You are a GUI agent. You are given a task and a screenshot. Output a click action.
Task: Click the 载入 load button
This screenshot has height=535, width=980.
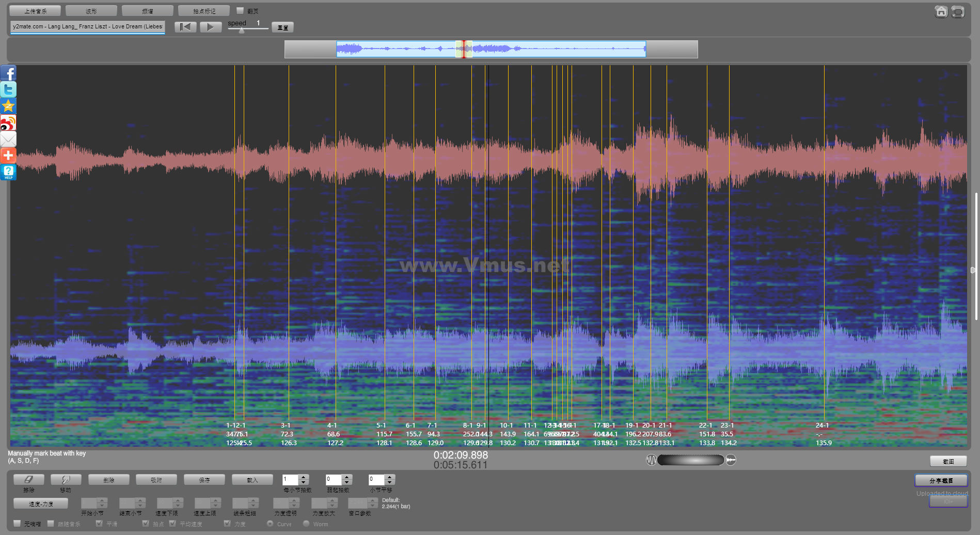(x=252, y=480)
